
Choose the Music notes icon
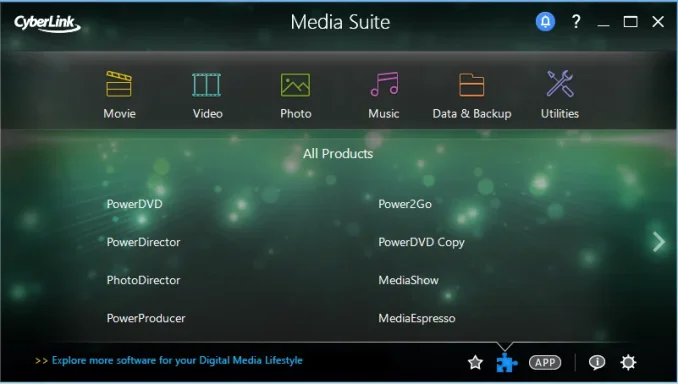click(x=384, y=84)
